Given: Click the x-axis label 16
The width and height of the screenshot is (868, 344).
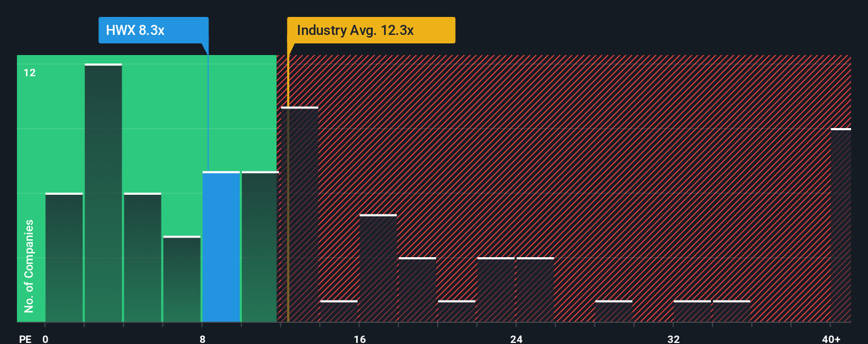Looking at the screenshot, I should (360, 339).
